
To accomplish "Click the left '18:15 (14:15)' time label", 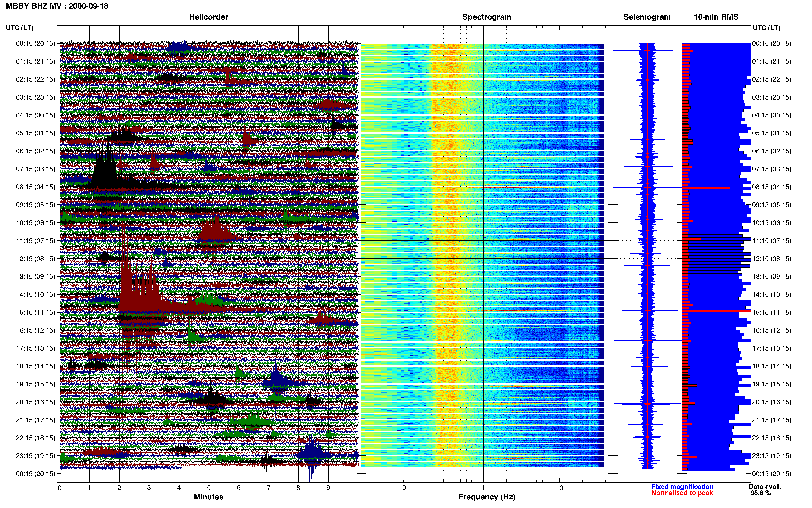I will (x=36, y=366).
